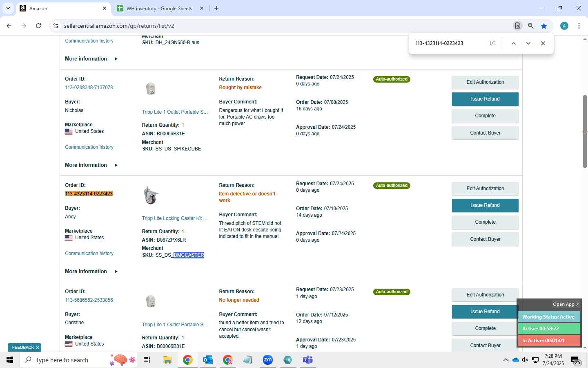Issue Refund for Nicholas order
The width and height of the screenshot is (588, 368).
485,99
